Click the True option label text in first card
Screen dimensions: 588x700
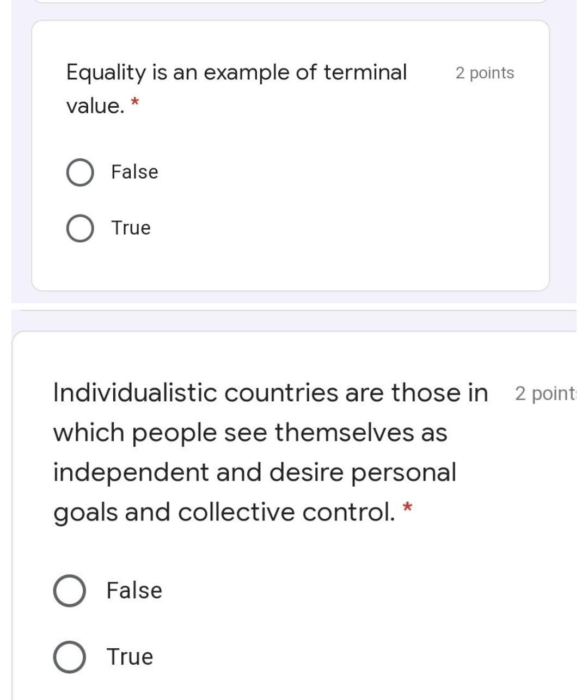coord(130,228)
